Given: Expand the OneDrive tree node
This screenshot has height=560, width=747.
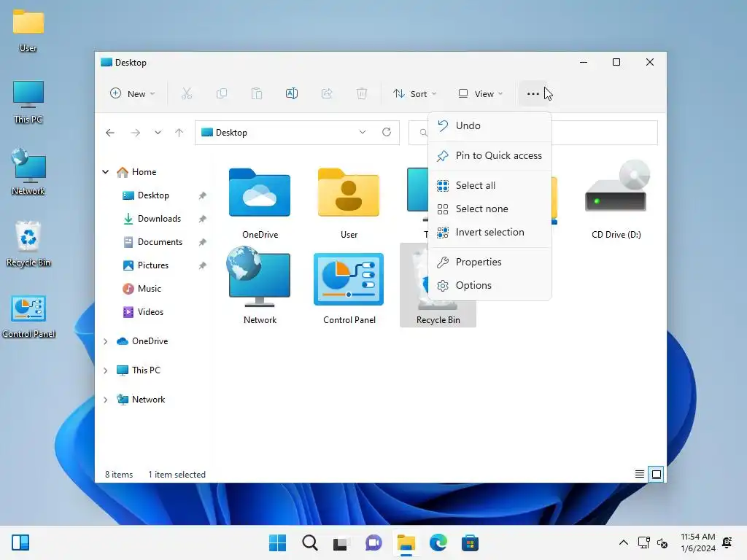Looking at the screenshot, I should click(x=105, y=341).
